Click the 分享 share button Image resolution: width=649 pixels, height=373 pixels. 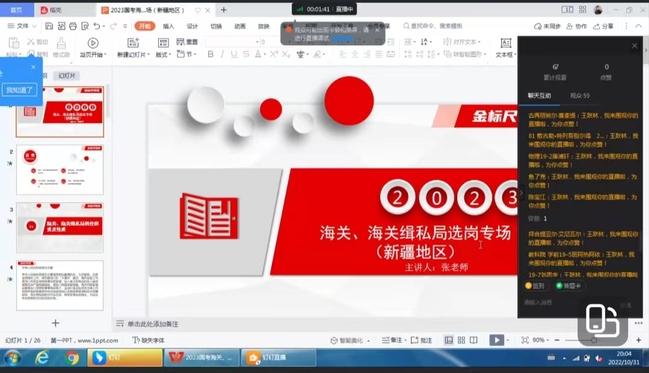(603, 26)
